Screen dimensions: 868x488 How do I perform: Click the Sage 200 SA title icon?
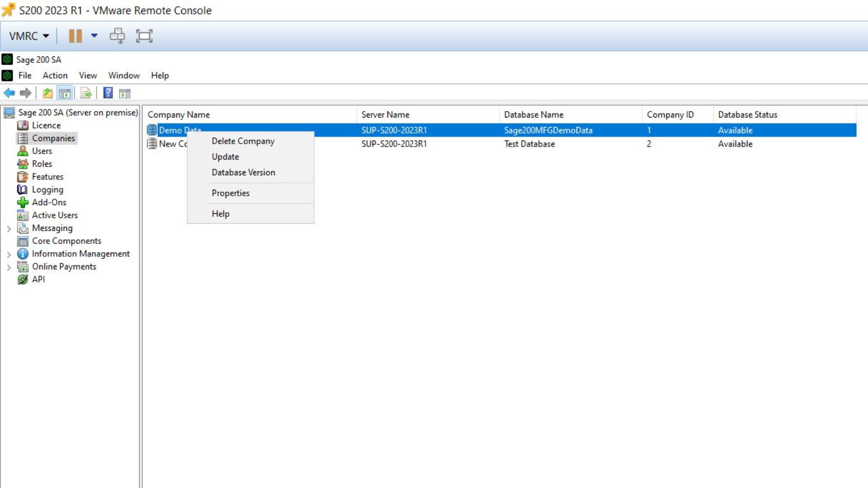click(x=7, y=59)
